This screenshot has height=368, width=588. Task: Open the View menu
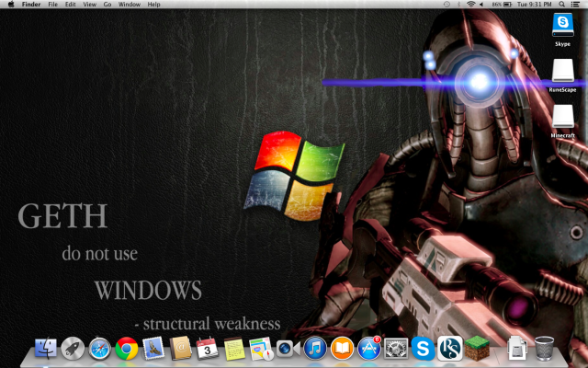point(90,4)
